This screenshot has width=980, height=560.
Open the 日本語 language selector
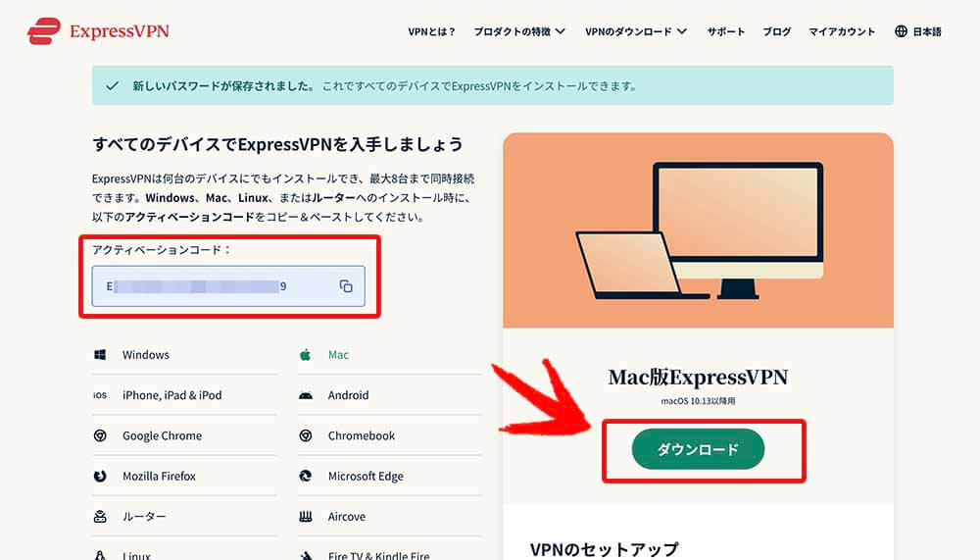point(918,31)
